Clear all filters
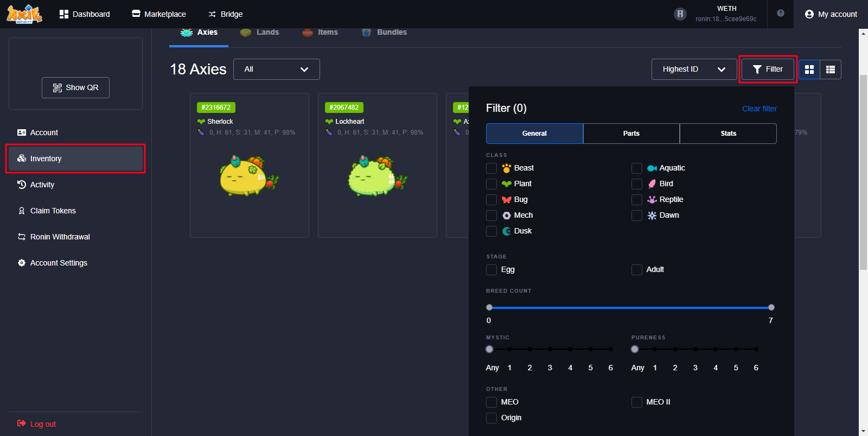The height and width of the screenshot is (436, 868). 759,109
